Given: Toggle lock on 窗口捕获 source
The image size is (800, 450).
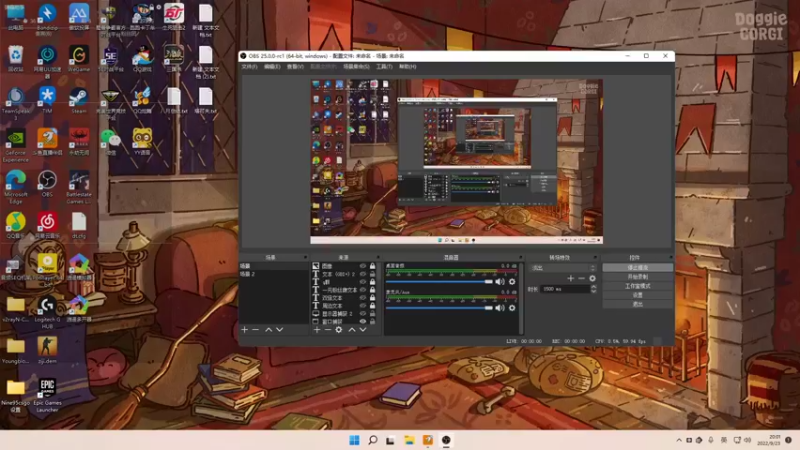Looking at the screenshot, I should 372,321.
